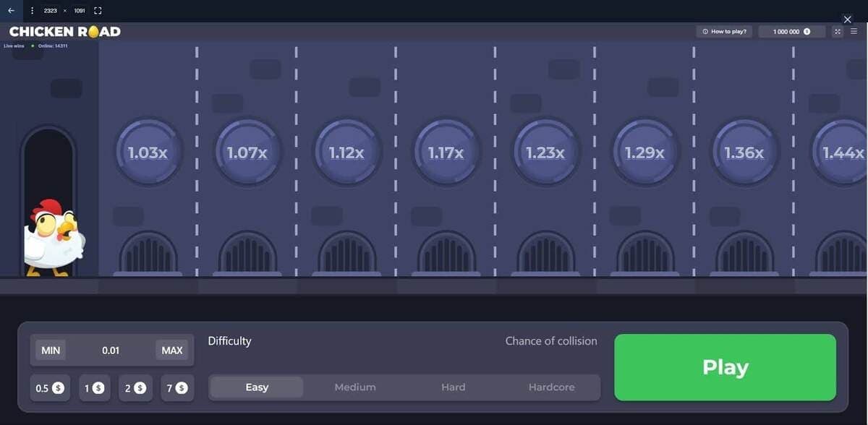Click the Chicken Road logo
Viewport: 868px width, 425px height.
(x=64, y=32)
